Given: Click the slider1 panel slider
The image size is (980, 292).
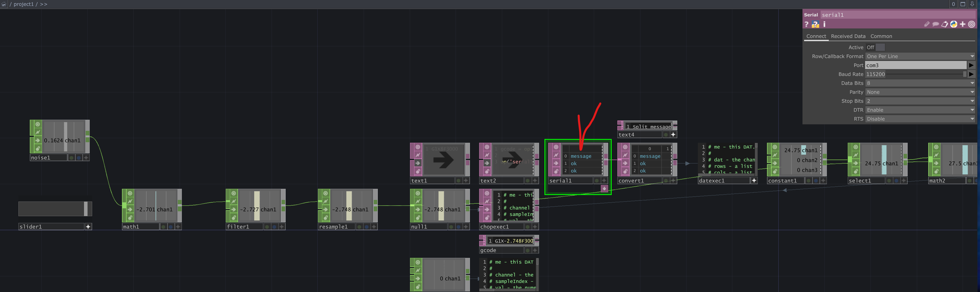Looking at the screenshot, I should click(55, 209).
